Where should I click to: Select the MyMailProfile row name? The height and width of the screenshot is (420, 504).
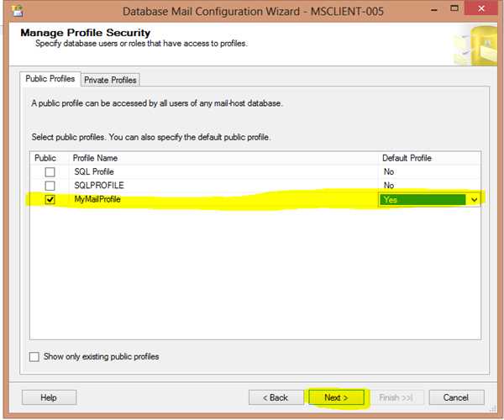coord(97,200)
